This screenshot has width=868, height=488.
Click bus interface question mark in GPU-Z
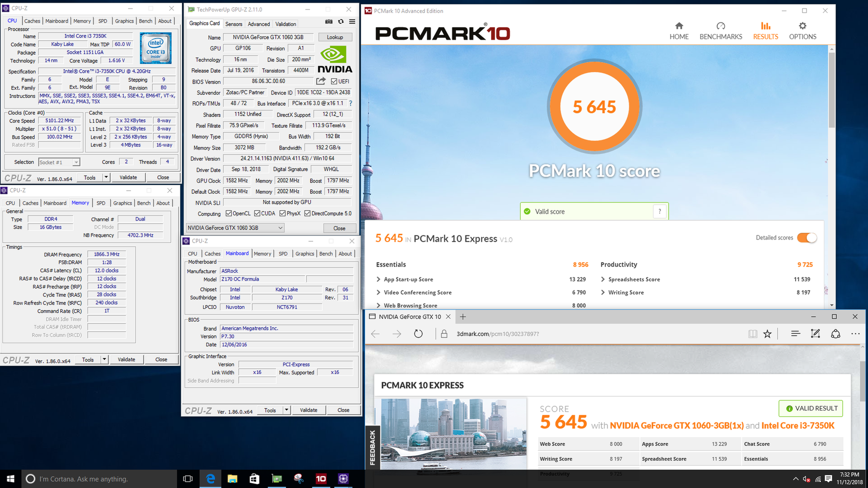pyautogui.click(x=350, y=103)
